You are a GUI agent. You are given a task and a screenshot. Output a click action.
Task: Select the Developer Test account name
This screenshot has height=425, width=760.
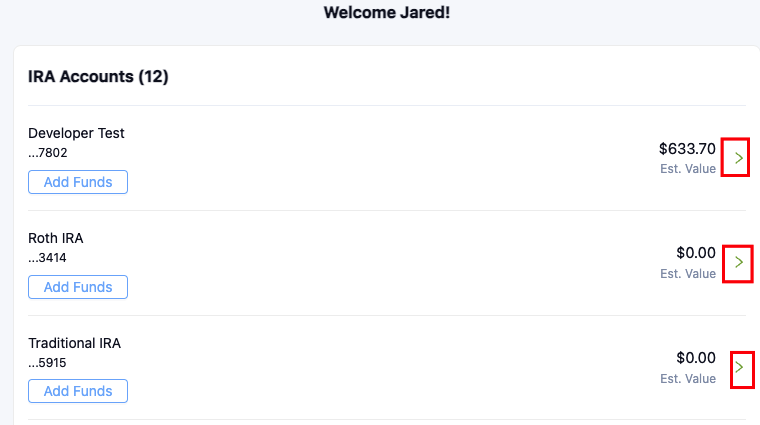[x=76, y=133]
